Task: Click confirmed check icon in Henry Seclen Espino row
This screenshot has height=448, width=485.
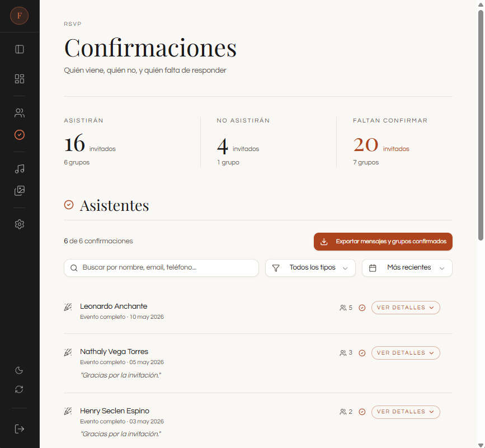Action: pos(362,412)
